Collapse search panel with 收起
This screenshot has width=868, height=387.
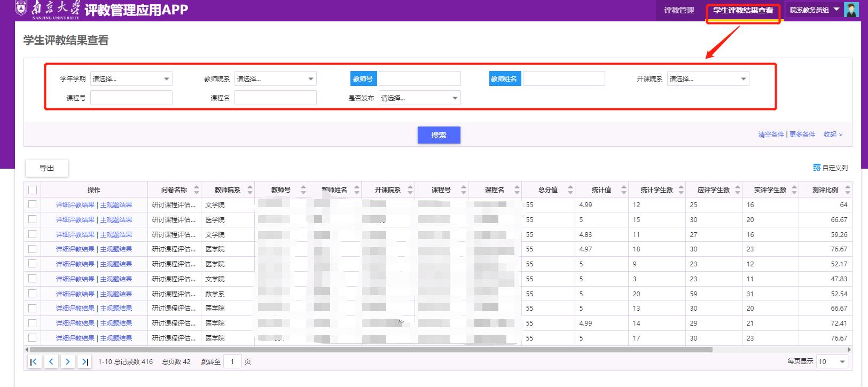pos(833,135)
